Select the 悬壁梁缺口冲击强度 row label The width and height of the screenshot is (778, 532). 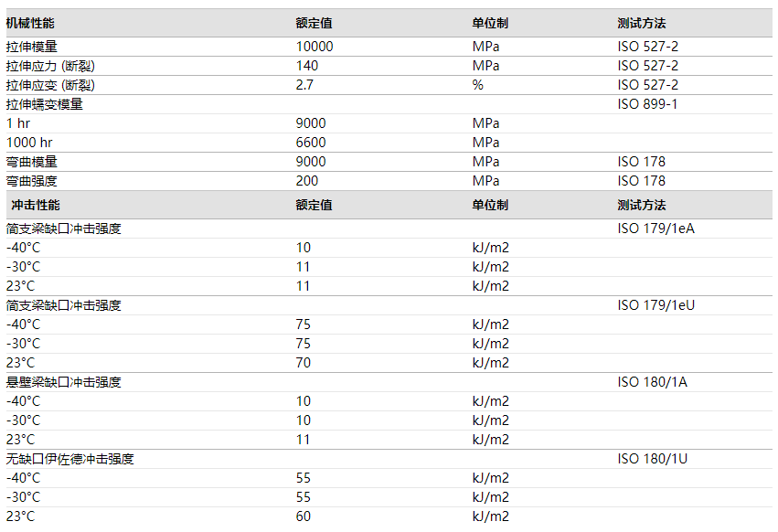[x=64, y=382]
